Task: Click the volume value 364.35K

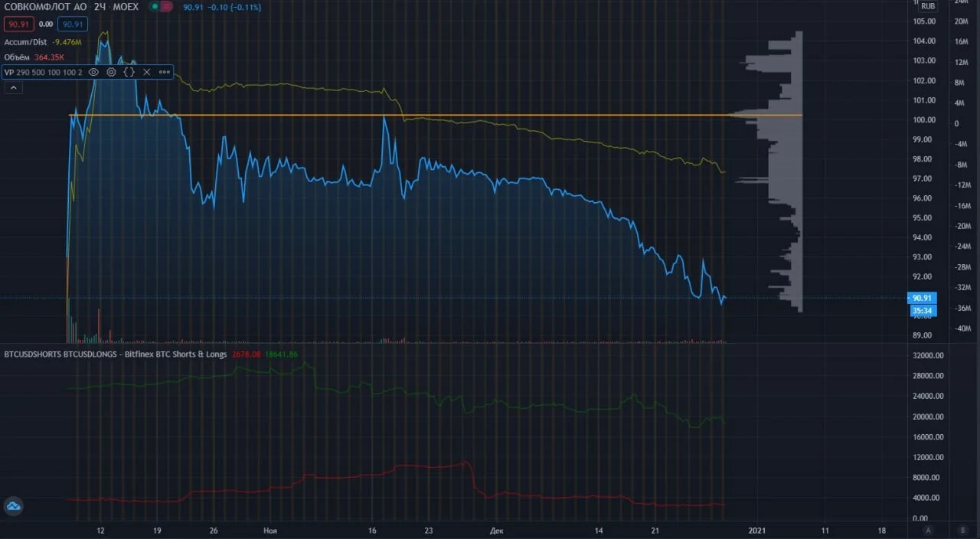Action: [50, 57]
